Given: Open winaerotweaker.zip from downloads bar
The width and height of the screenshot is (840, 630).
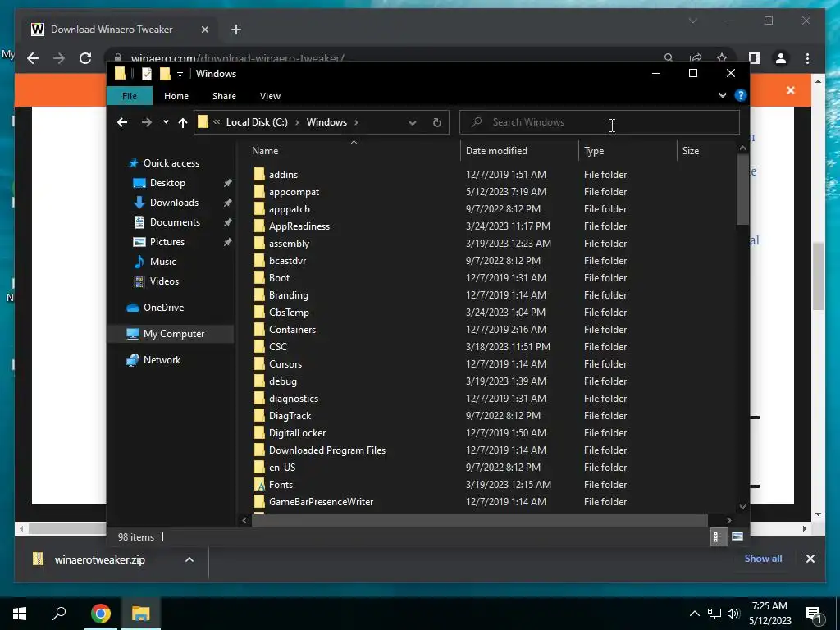Looking at the screenshot, I should coord(99,559).
